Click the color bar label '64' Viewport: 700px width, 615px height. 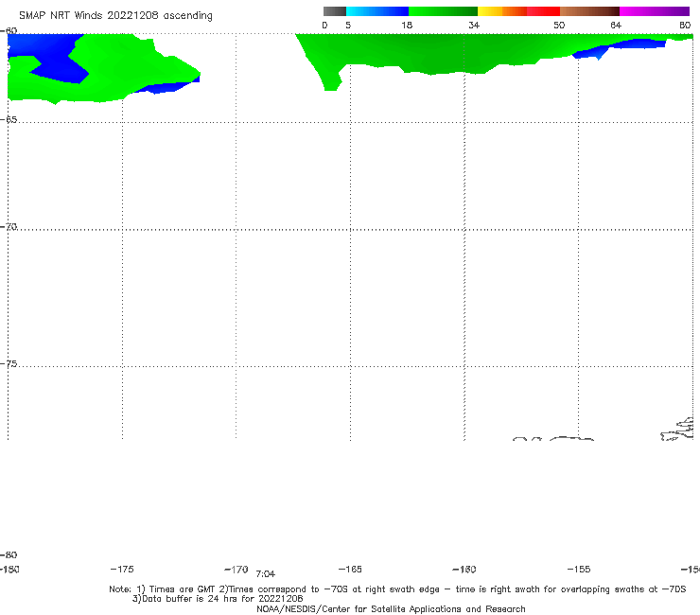[616, 26]
